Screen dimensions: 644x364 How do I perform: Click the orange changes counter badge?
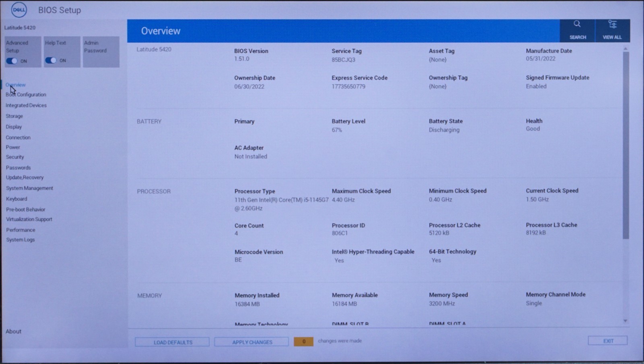tap(303, 341)
